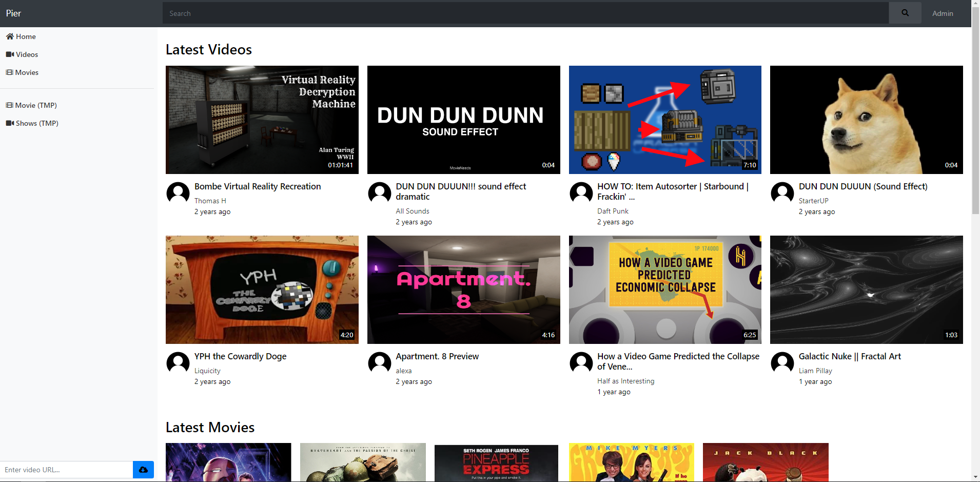The image size is (980, 482).
Task: Click the scrollbar down arrow
Action: click(975, 477)
